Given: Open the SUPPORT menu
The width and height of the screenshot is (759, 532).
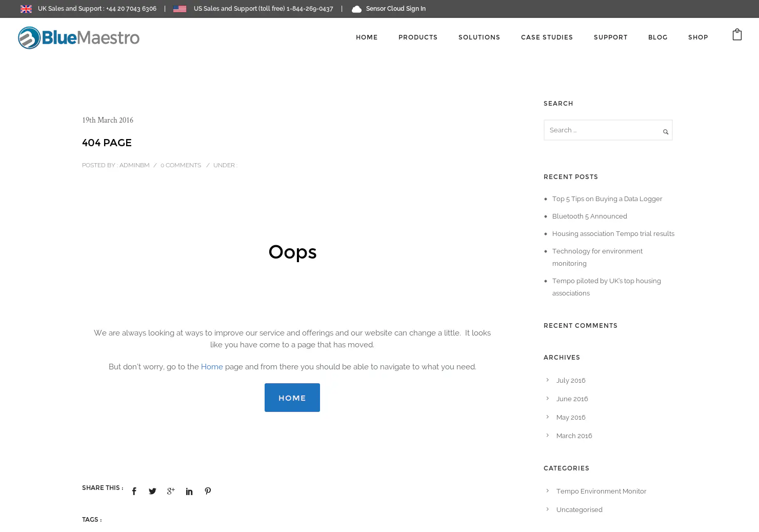Looking at the screenshot, I should (x=610, y=37).
